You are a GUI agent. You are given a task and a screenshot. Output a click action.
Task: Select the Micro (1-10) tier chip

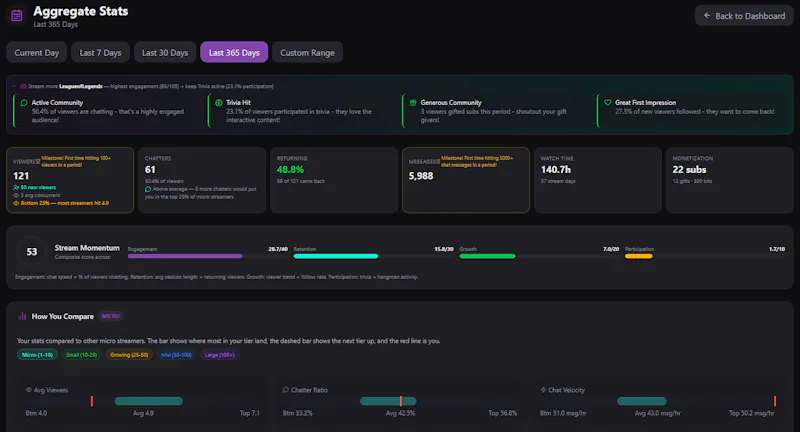(37, 355)
